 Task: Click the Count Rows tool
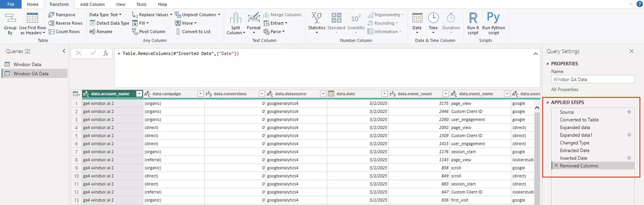click(x=64, y=32)
